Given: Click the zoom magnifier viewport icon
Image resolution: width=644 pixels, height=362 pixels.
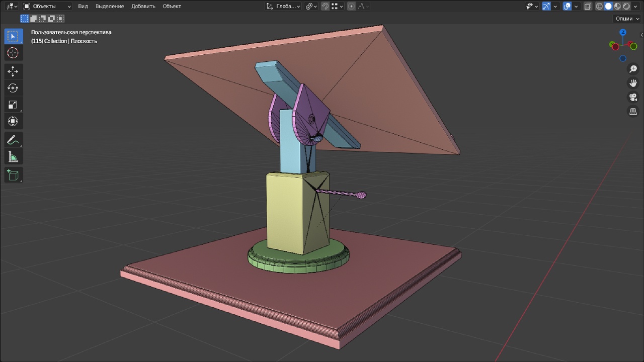Looking at the screenshot, I should tap(633, 69).
